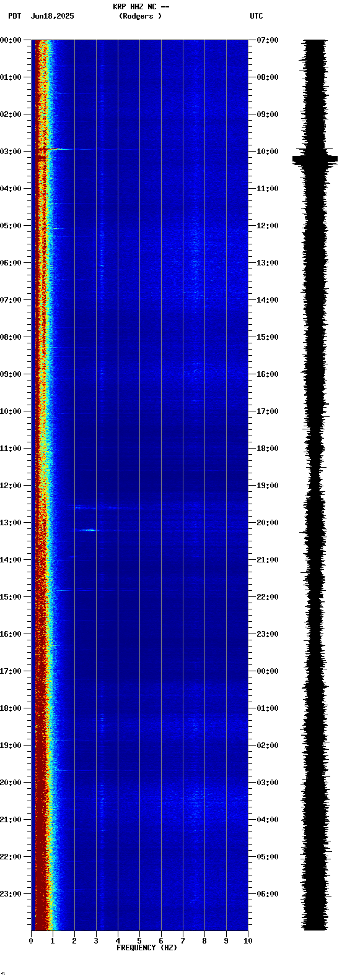
Task: Click the '10' frequency axis tick label
Action: click(248, 941)
